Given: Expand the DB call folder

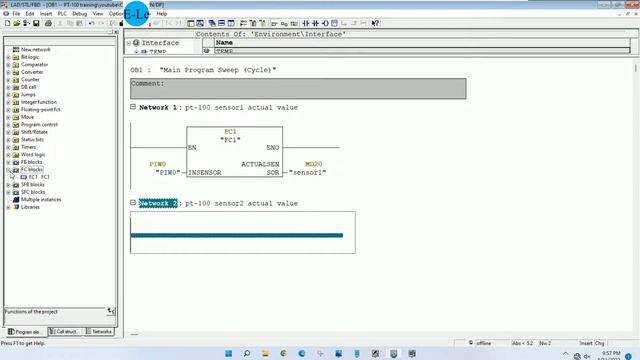Looking at the screenshot, I should click(x=8, y=87).
